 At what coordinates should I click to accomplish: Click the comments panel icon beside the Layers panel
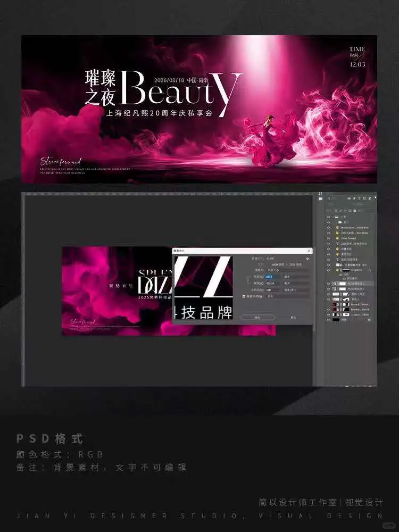321,199
